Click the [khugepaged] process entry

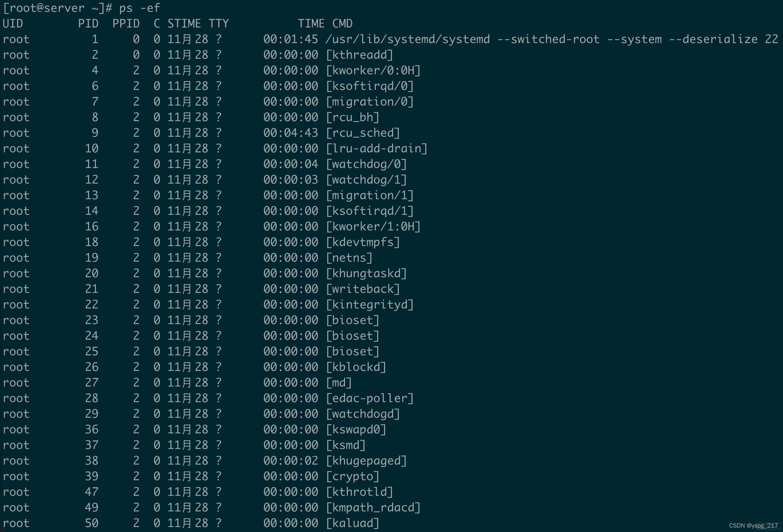click(x=366, y=461)
